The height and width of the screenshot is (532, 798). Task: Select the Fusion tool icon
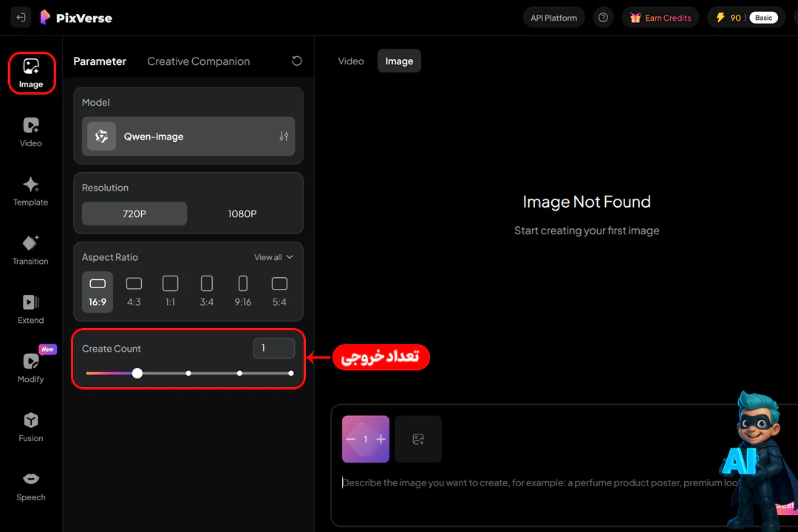tap(30, 427)
